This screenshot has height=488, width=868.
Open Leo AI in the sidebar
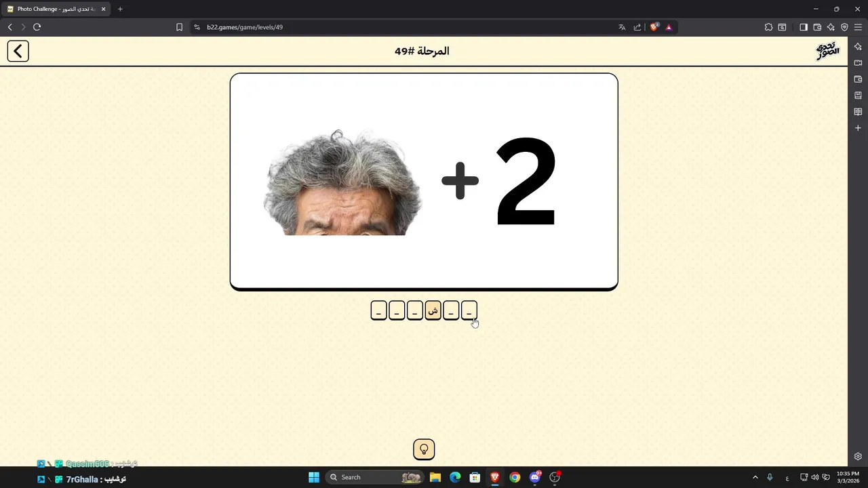click(x=858, y=46)
